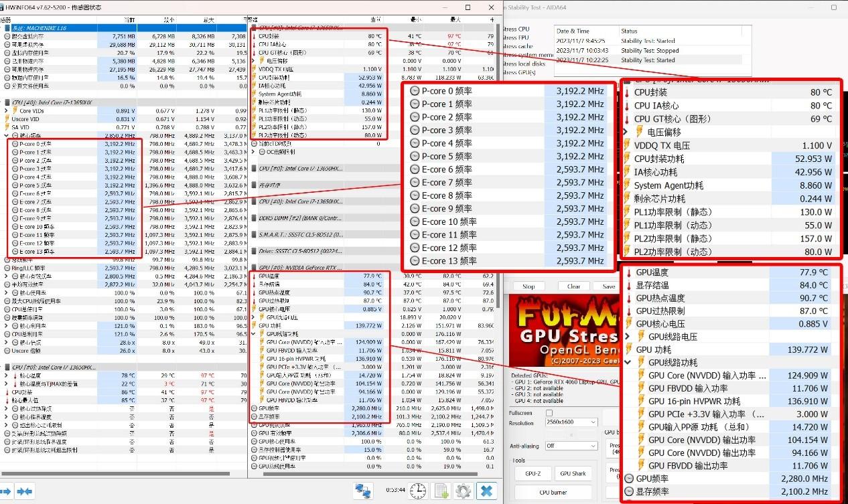Screen dimensions: 848x504
Task: Toggle Stress system memory in AIDA64
Action: click(528, 55)
